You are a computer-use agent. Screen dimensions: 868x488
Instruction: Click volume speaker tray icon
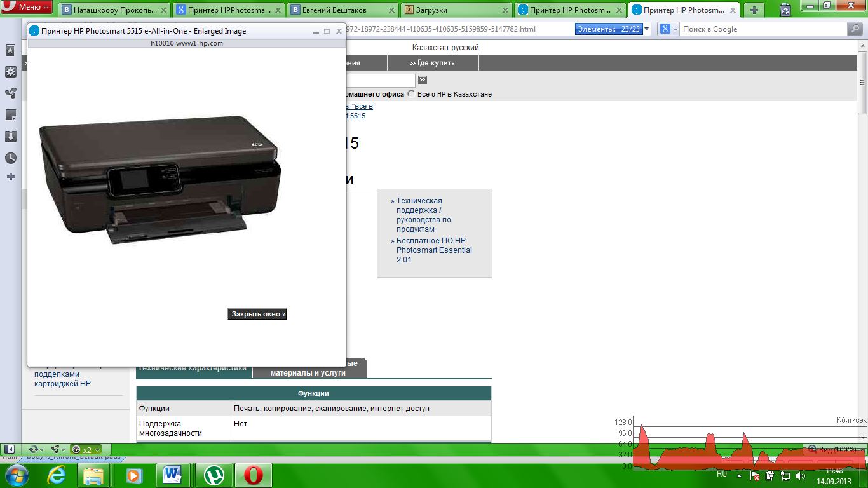801,475
